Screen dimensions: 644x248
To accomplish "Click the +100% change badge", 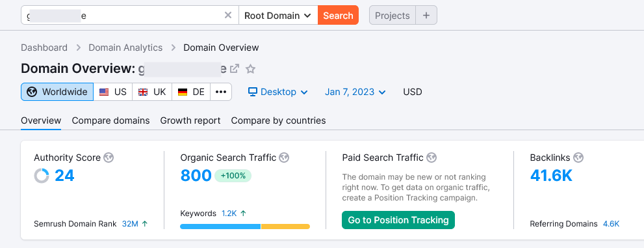I will coord(233,176).
